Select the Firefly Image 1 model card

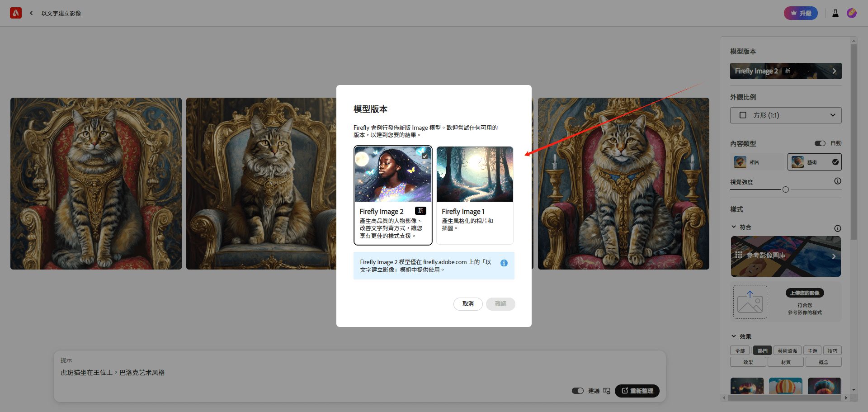tap(475, 195)
